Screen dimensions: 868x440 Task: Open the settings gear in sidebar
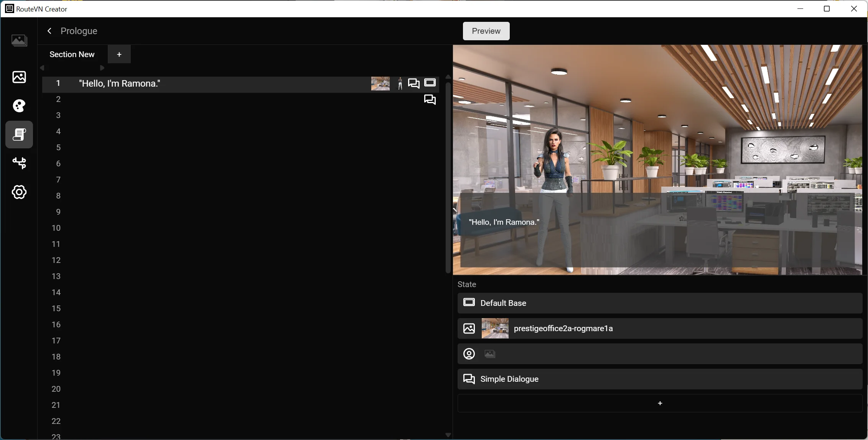[19, 192]
